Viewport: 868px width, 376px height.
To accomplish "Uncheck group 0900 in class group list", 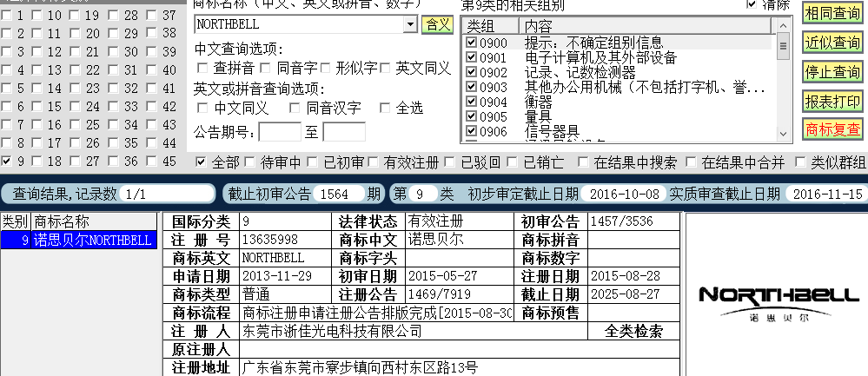I will [x=471, y=43].
